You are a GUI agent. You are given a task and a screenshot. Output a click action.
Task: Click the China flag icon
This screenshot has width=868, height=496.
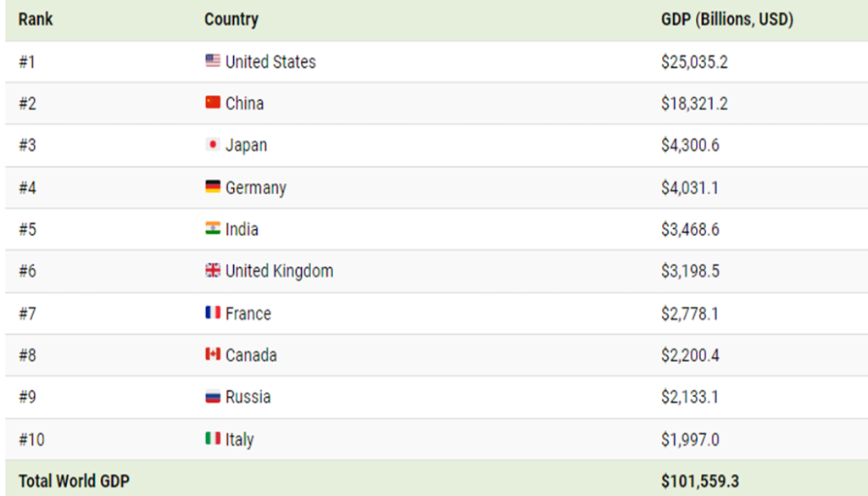(213, 102)
